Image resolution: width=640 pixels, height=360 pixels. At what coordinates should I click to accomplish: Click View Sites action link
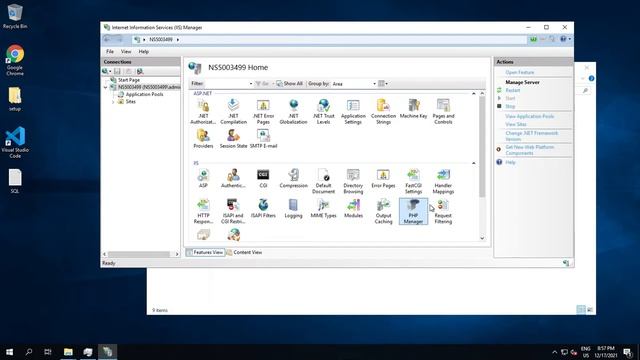tap(516, 124)
